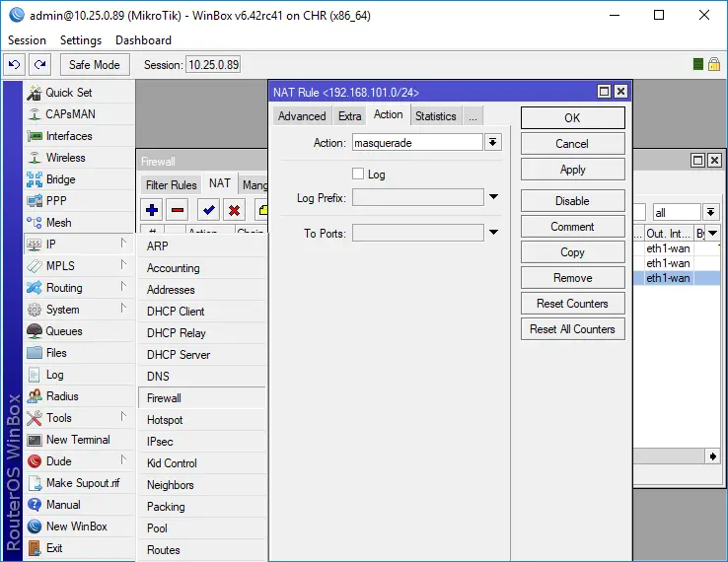Click into the To Ports field

418,233
